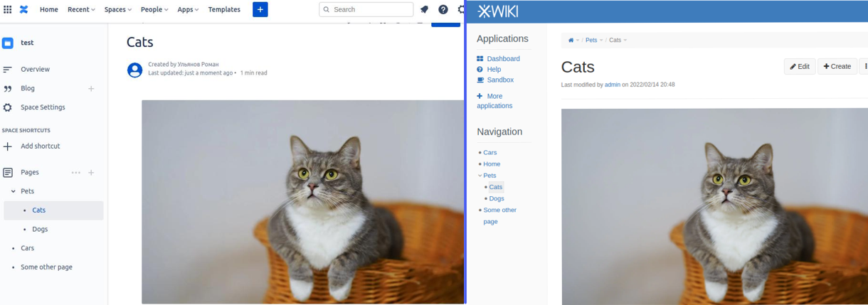Click the Blog quote icon in sidebar

pos(8,88)
